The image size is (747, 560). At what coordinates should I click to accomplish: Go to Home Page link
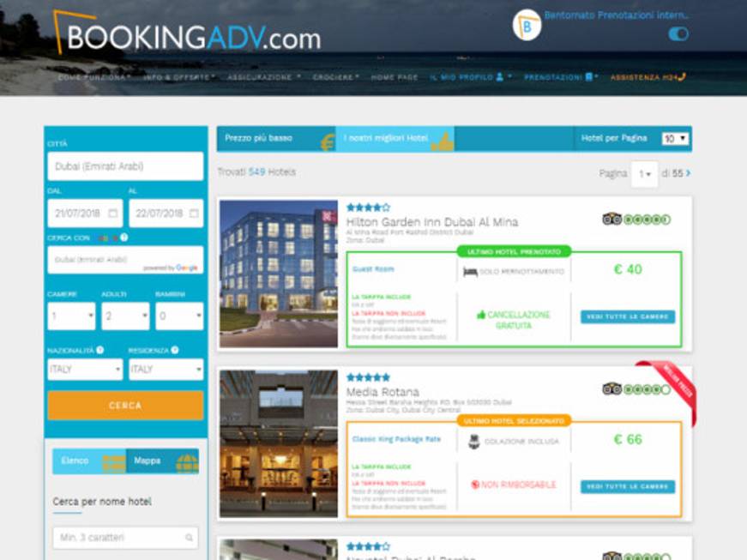coord(394,77)
